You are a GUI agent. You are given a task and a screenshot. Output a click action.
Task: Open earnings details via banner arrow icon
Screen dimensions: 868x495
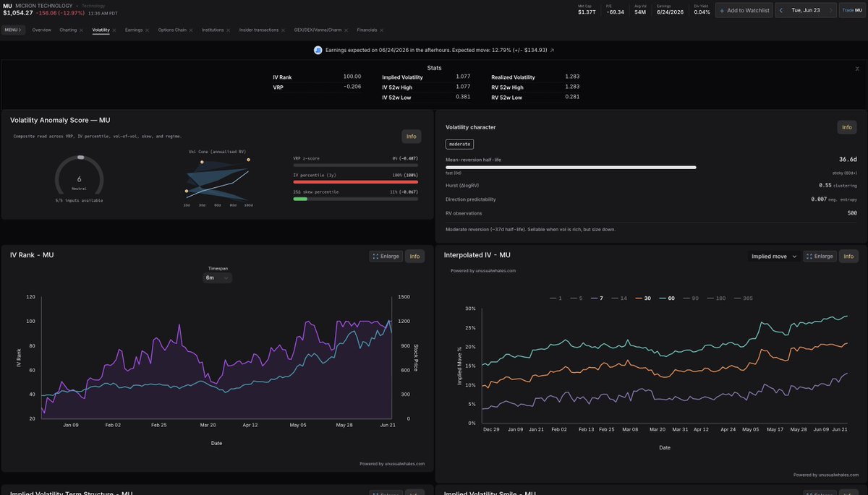point(552,50)
